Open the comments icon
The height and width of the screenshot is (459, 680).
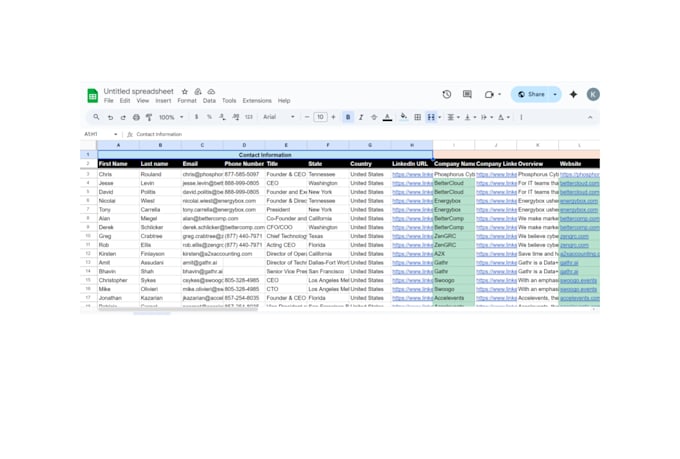pyautogui.click(x=467, y=94)
